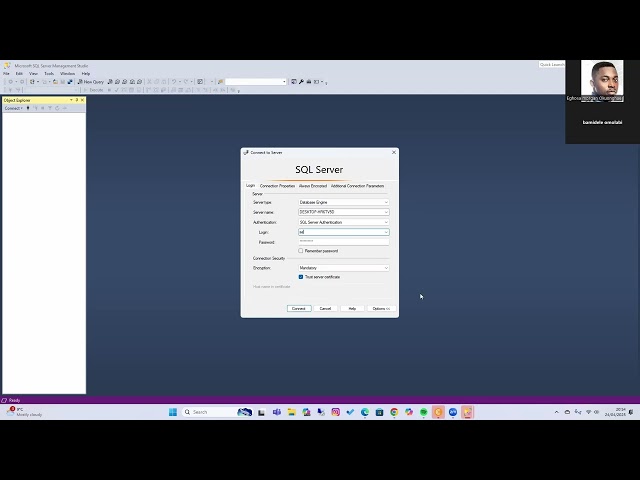This screenshot has height=480, width=640.
Task: Enable the Remember password checkbox
Action: click(x=301, y=251)
